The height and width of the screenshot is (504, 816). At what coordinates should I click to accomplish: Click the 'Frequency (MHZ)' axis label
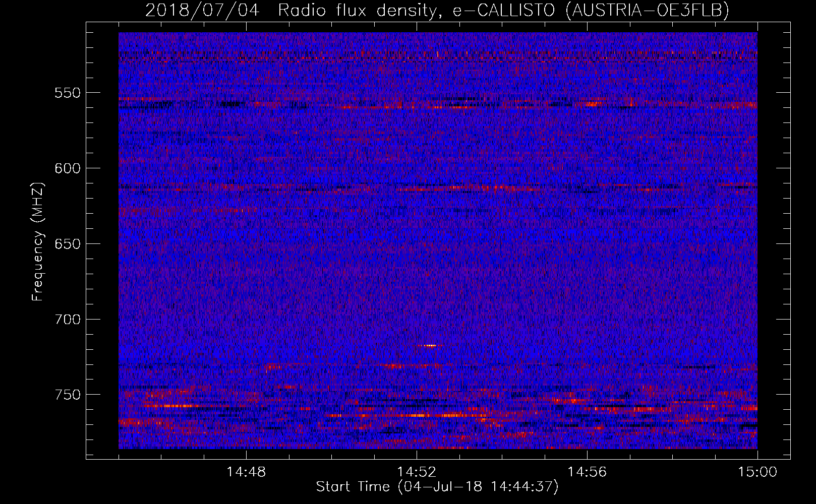(x=38, y=241)
